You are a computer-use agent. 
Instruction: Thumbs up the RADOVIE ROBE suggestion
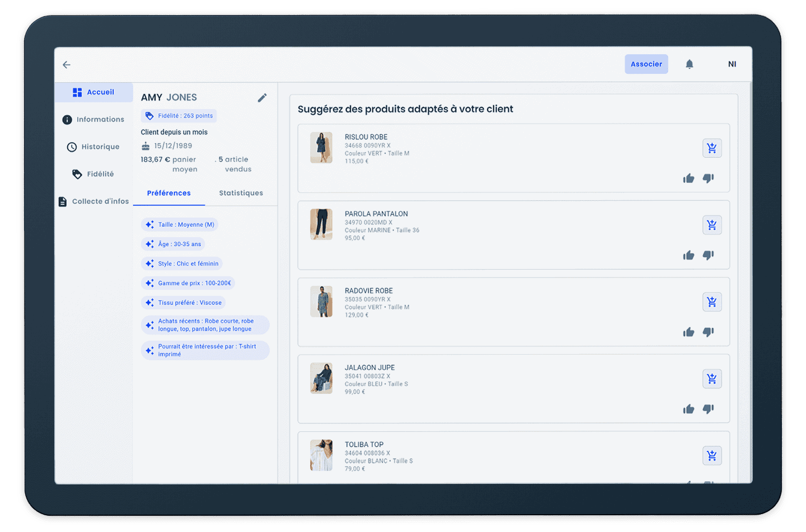click(x=688, y=332)
